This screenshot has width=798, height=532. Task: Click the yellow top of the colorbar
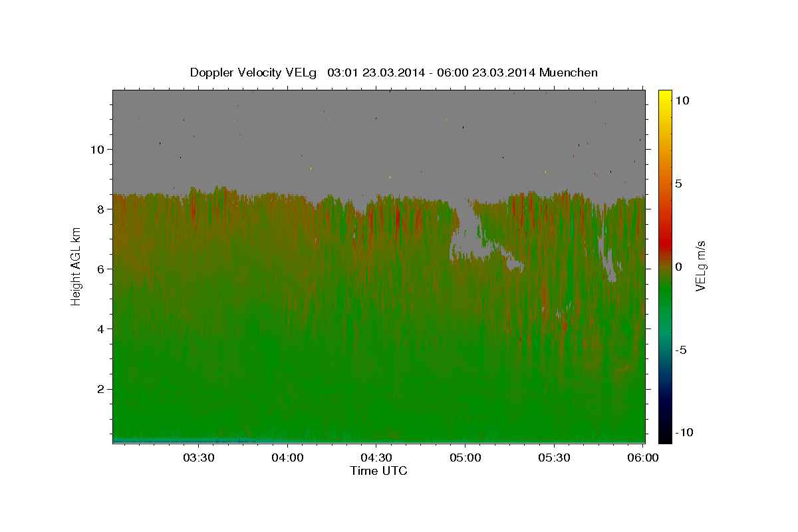[665, 95]
